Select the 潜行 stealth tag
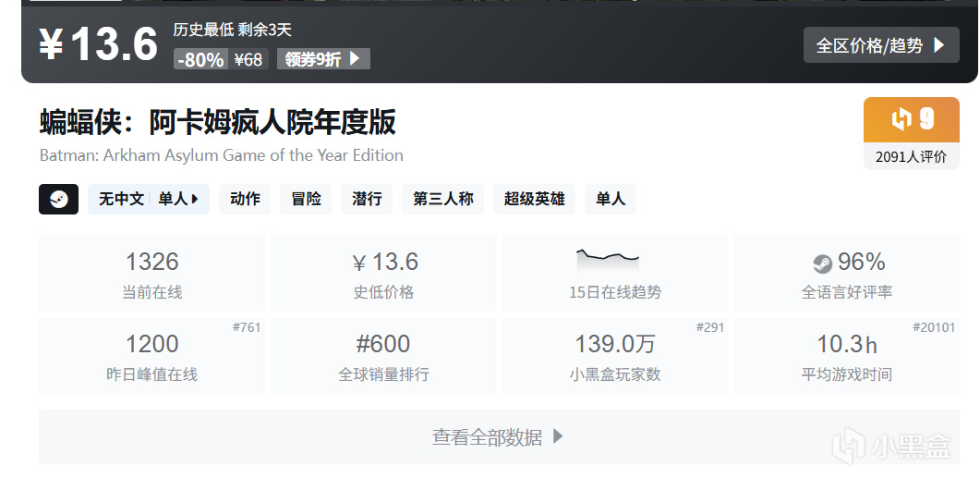This screenshot has width=980, height=478. point(367,199)
